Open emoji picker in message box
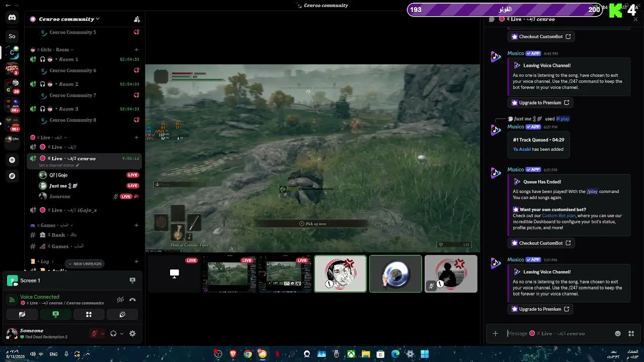This screenshot has width=644, height=362. [618, 333]
